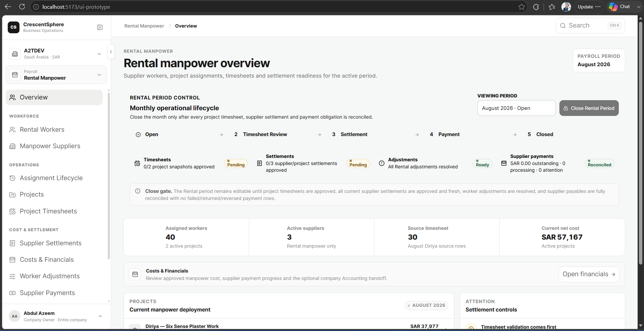
Task: Open Projects in the sidebar
Action: (54, 195)
